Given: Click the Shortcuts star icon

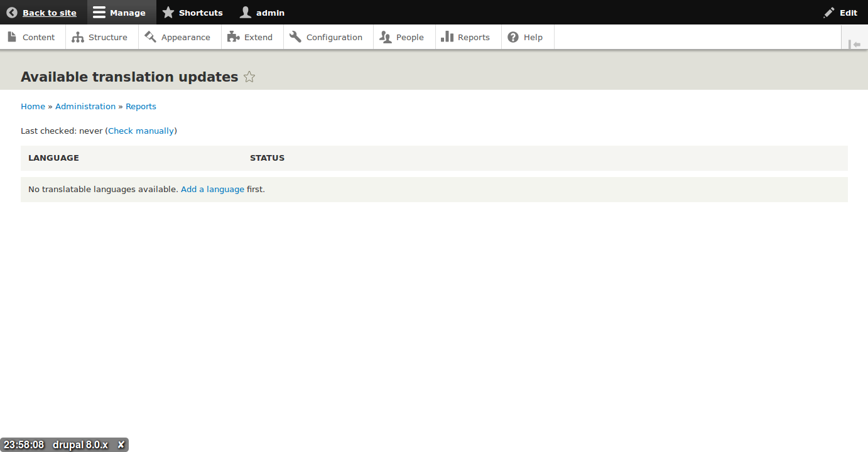Looking at the screenshot, I should click(168, 13).
